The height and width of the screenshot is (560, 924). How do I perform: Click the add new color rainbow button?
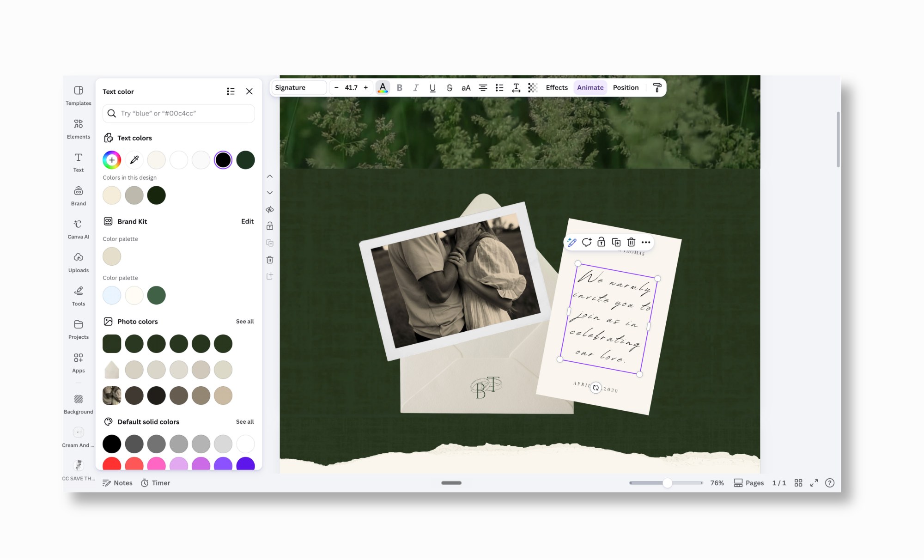click(112, 160)
